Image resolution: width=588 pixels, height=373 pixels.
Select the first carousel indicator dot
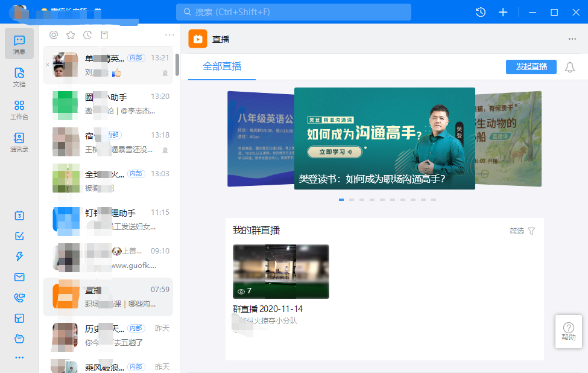coord(341,200)
